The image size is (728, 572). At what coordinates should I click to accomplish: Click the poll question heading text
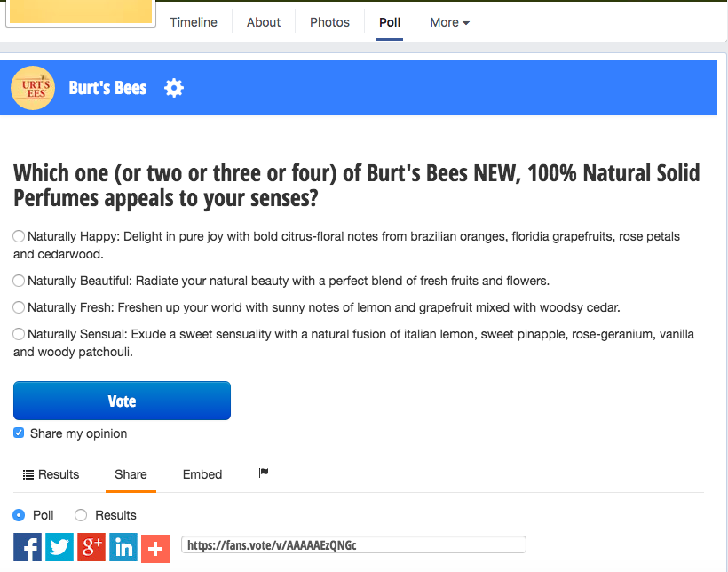357,186
